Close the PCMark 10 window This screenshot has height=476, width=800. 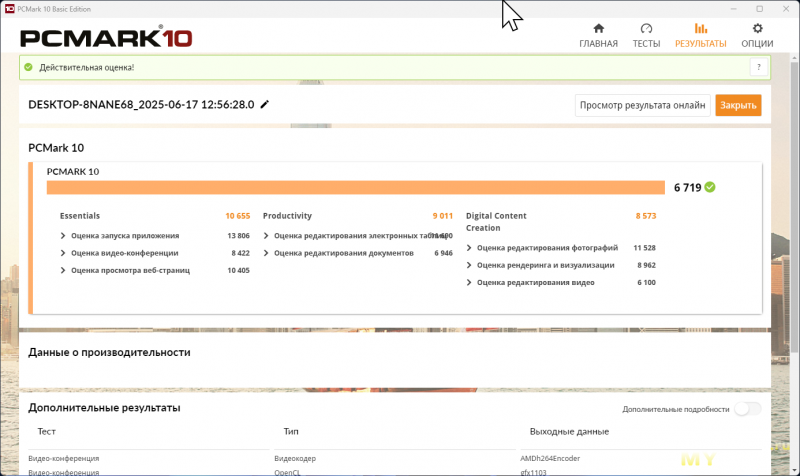[786, 9]
